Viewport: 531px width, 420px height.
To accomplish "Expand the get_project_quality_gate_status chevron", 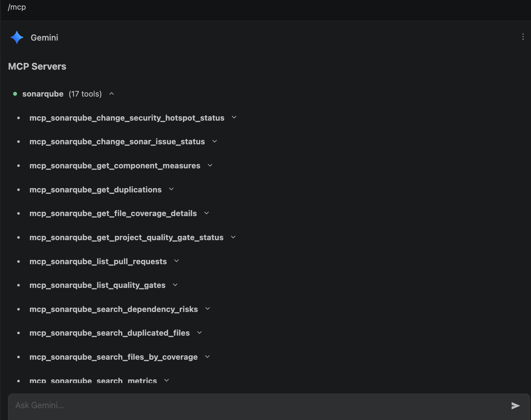I will coord(233,237).
